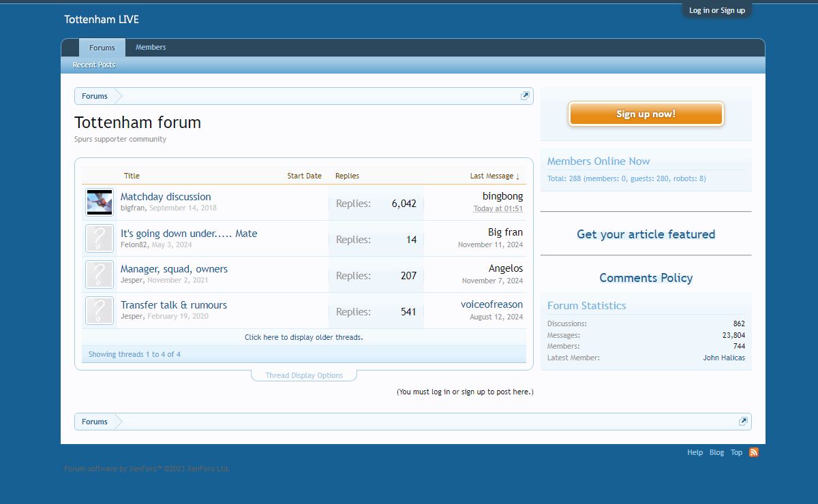View Angelos's profile in last message column
Image resolution: width=818 pixels, height=504 pixels.
click(x=506, y=268)
